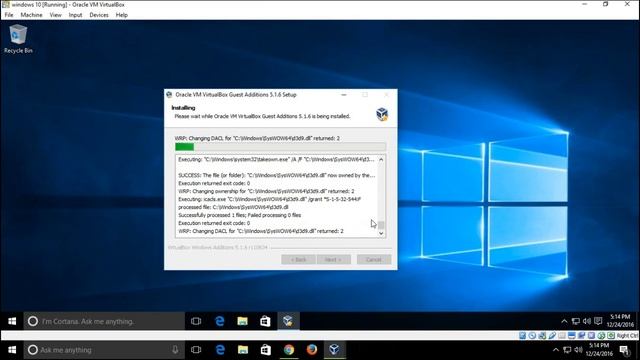Screen dimensions: 640x360
Task: Open File Explorer on host taskbar
Action: pos(243,350)
